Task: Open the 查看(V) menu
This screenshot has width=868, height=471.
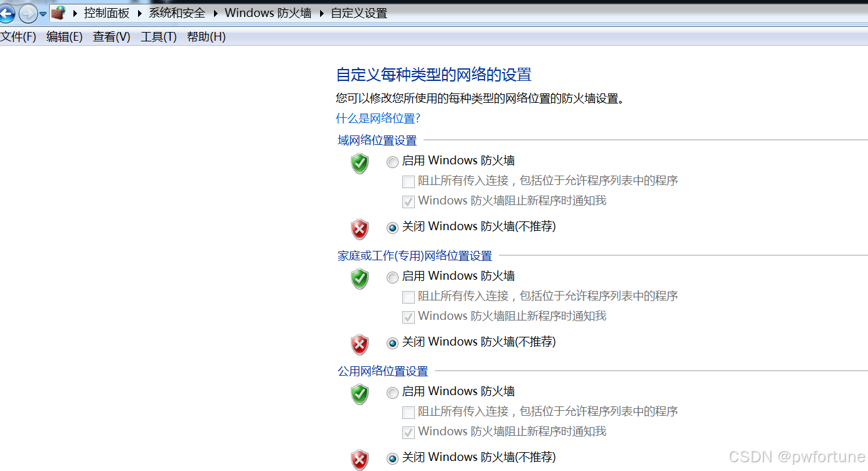Action: (x=112, y=37)
